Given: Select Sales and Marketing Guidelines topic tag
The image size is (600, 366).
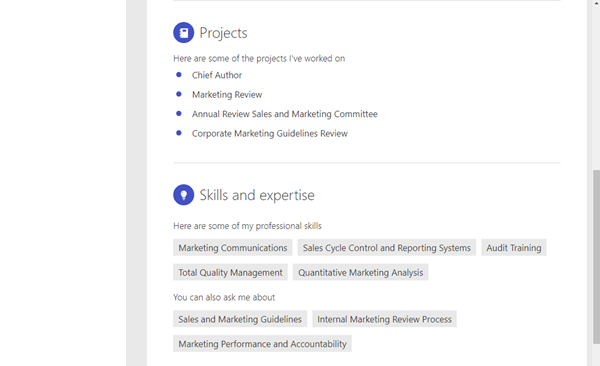Looking at the screenshot, I should pos(240,319).
